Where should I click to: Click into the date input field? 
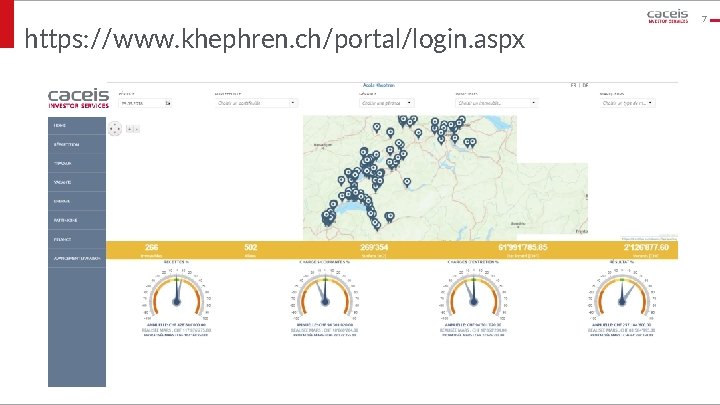pyautogui.click(x=141, y=103)
